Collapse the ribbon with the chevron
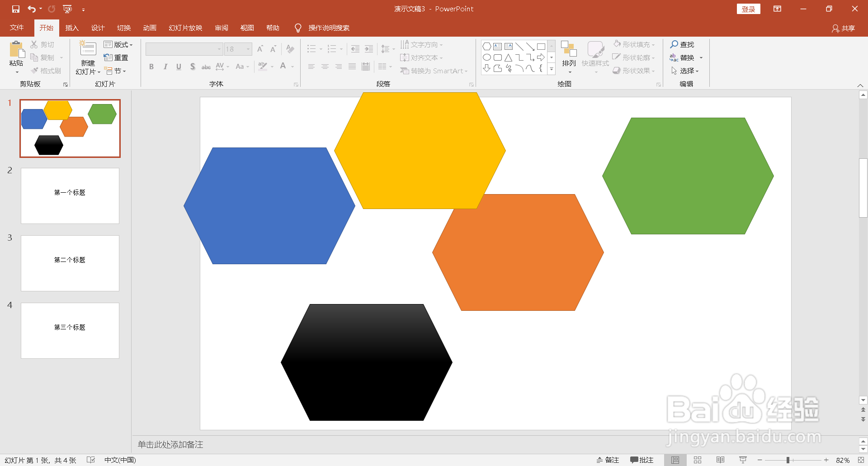 pyautogui.click(x=860, y=85)
